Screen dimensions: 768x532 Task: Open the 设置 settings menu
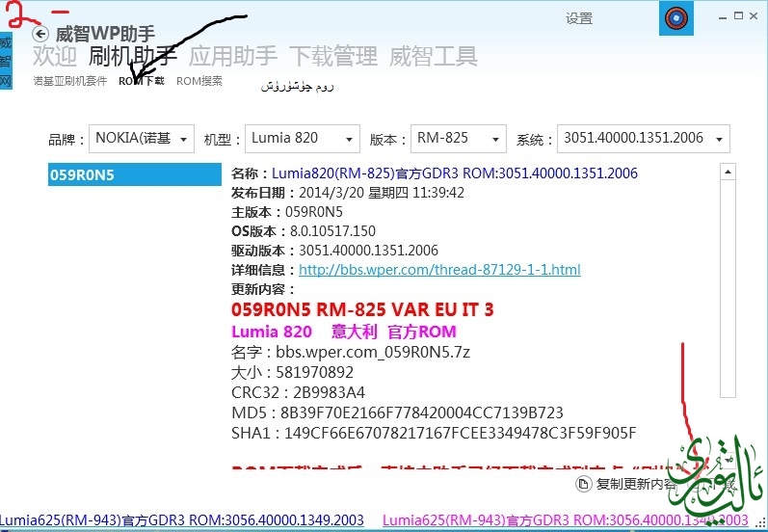(x=579, y=18)
